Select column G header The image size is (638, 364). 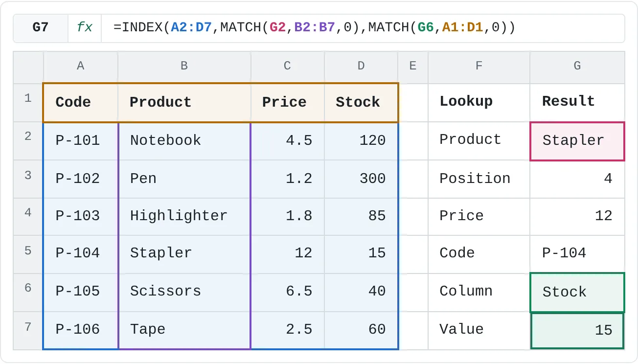coord(577,66)
